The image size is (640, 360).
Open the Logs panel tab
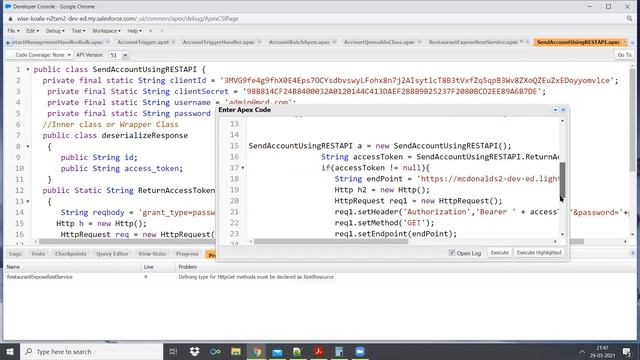[15, 254]
